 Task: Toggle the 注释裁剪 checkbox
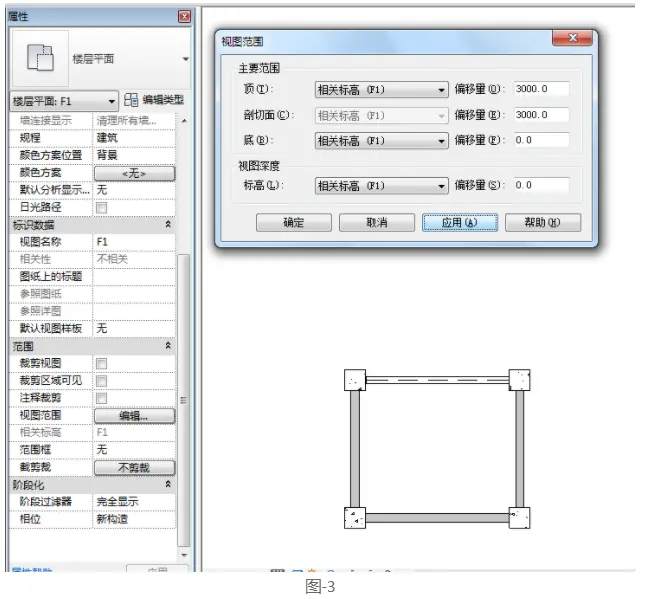tap(102, 398)
